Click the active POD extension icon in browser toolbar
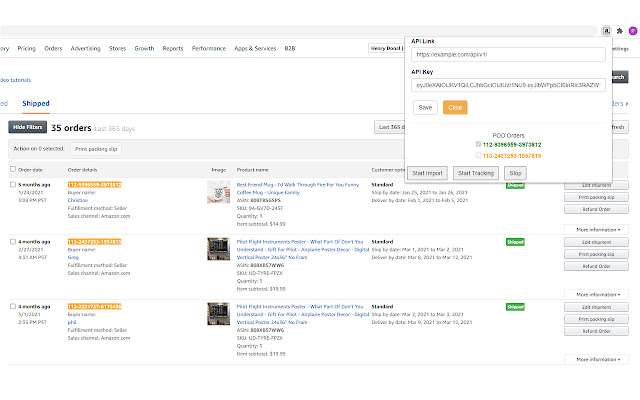Viewport: 640px width, 400px height. (x=607, y=31)
